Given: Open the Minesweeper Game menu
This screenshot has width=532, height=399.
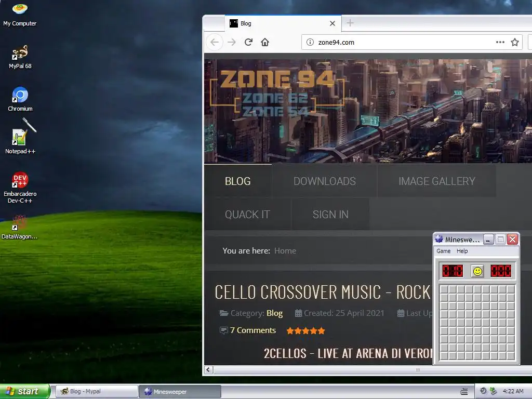Looking at the screenshot, I should 444,251.
